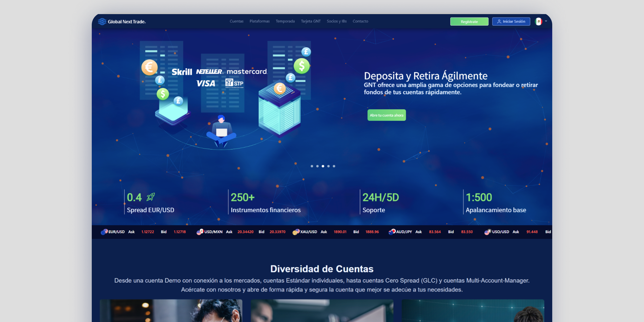The width and height of the screenshot is (644, 322).
Task: Click XAU/USD Ask value 1890.01
Action: (x=340, y=232)
